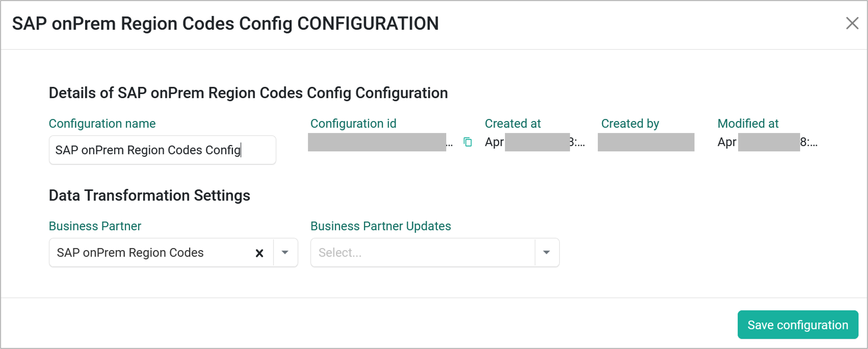Select the Configuration name label
The image size is (868, 349).
pos(102,123)
